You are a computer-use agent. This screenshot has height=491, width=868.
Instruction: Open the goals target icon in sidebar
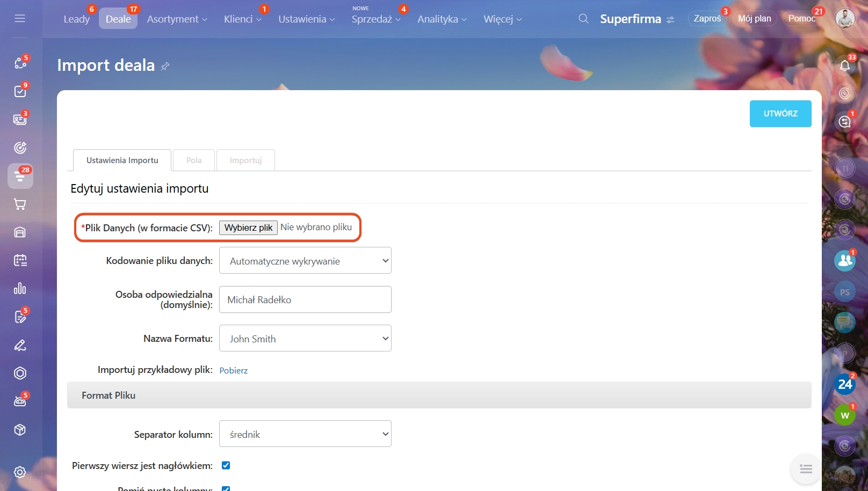click(x=20, y=148)
